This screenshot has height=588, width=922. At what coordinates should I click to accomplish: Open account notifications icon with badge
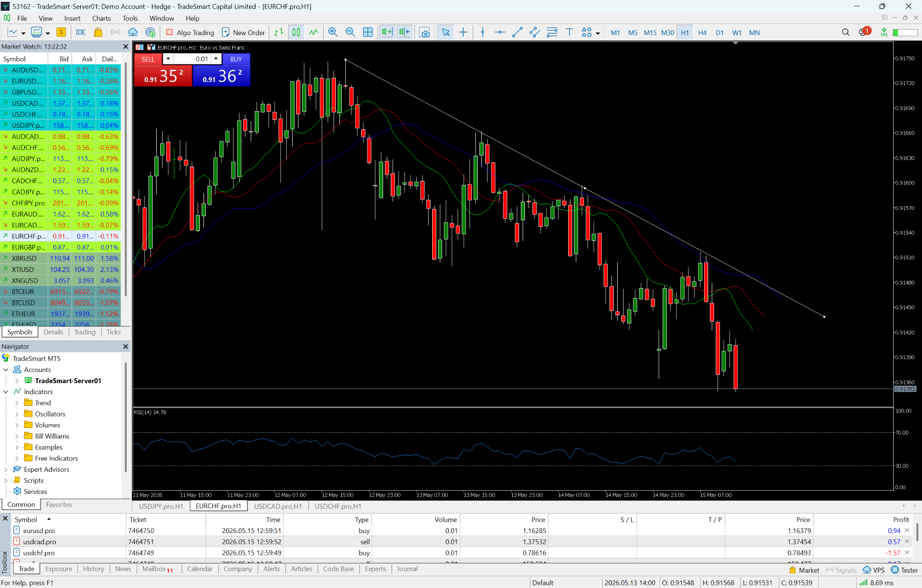coord(864,32)
